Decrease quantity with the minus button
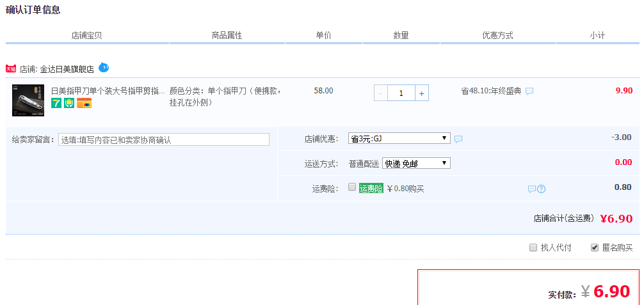The image size is (644, 305). coord(380,93)
